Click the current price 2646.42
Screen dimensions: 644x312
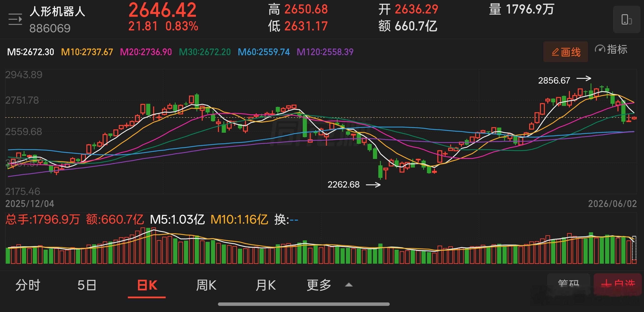[x=162, y=10]
